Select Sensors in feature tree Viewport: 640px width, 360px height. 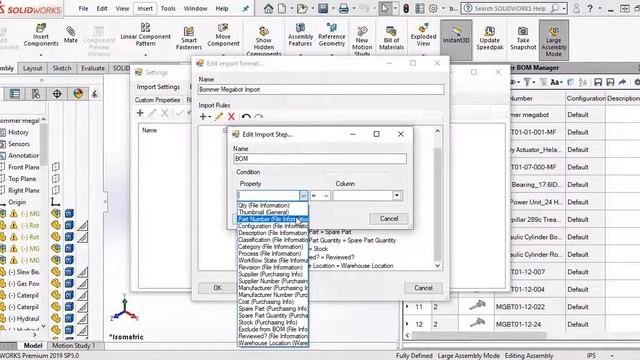tap(19, 144)
